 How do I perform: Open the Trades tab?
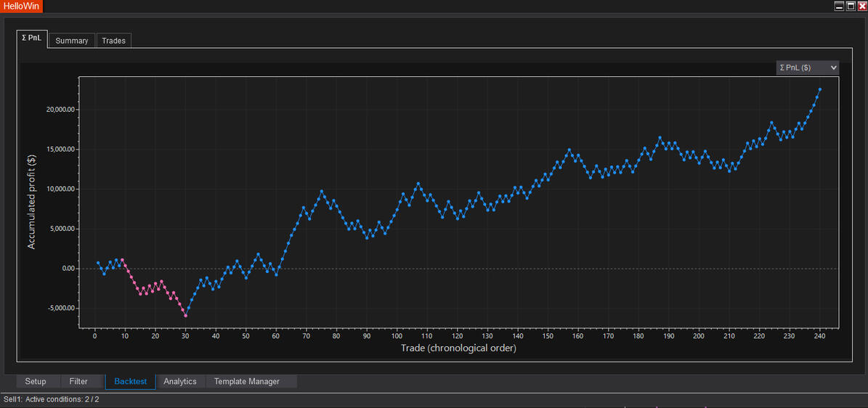tap(113, 41)
